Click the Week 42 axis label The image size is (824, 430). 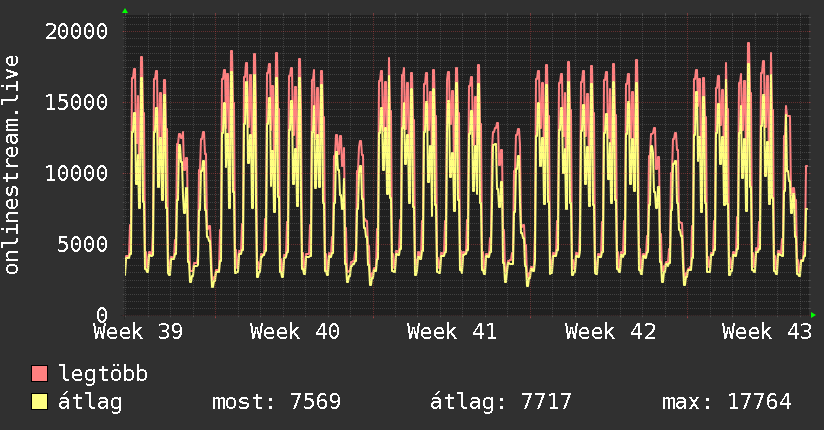tap(610, 332)
